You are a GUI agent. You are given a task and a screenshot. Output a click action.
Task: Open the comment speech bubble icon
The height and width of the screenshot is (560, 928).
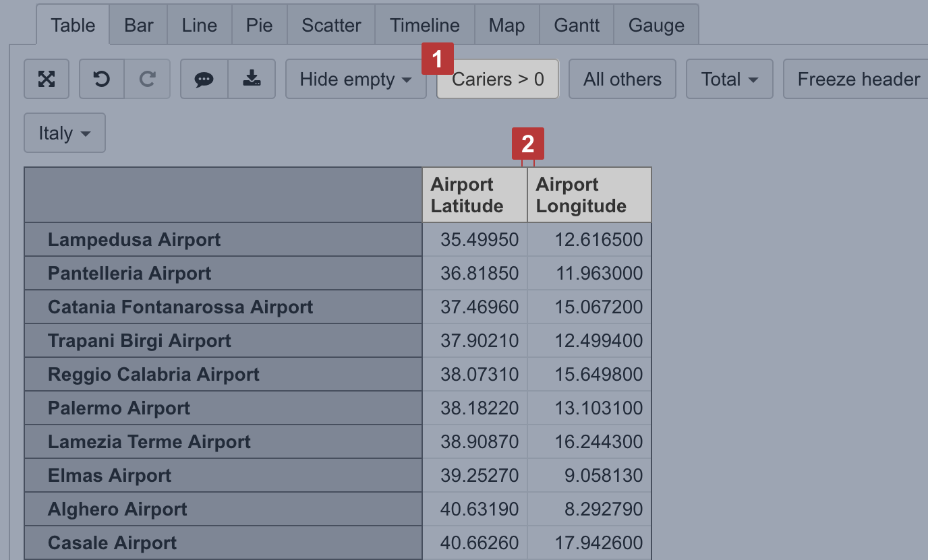point(204,80)
